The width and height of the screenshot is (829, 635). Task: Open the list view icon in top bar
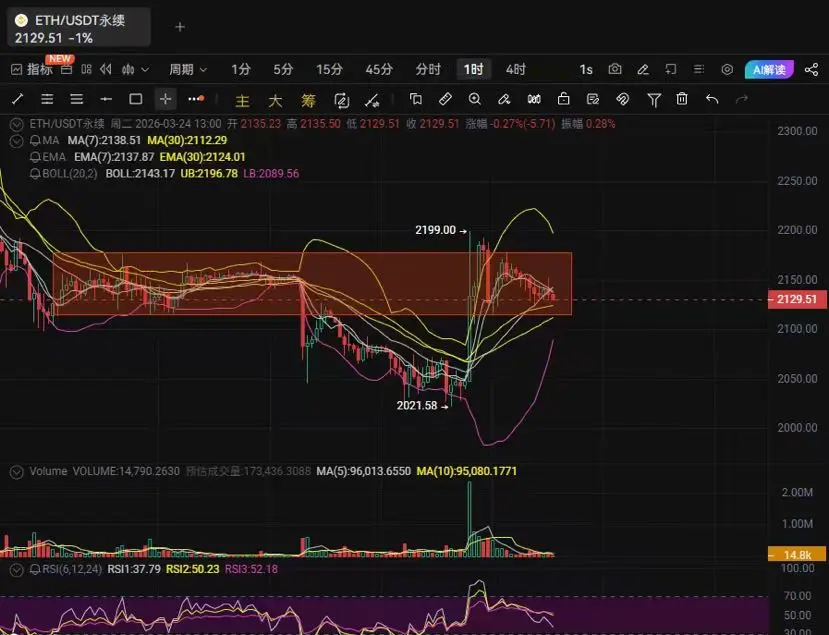699,69
